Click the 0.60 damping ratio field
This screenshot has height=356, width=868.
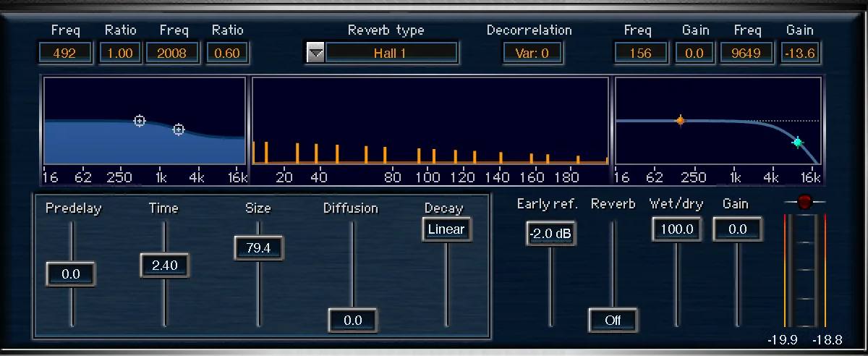tap(227, 53)
